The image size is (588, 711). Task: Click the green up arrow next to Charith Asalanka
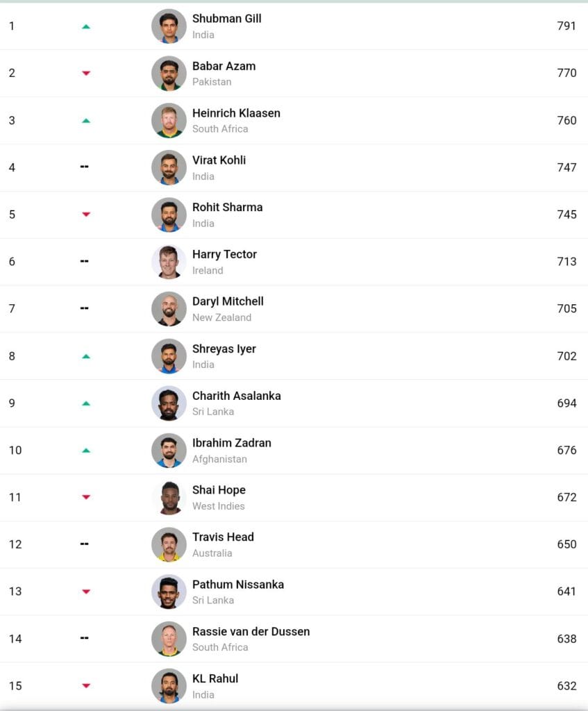85,403
